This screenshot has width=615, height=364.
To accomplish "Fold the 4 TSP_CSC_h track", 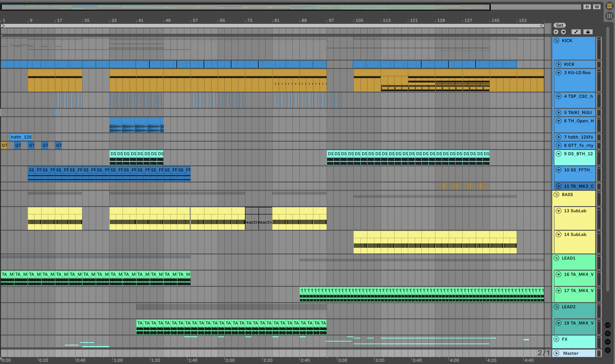I will pyautogui.click(x=559, y=96).
